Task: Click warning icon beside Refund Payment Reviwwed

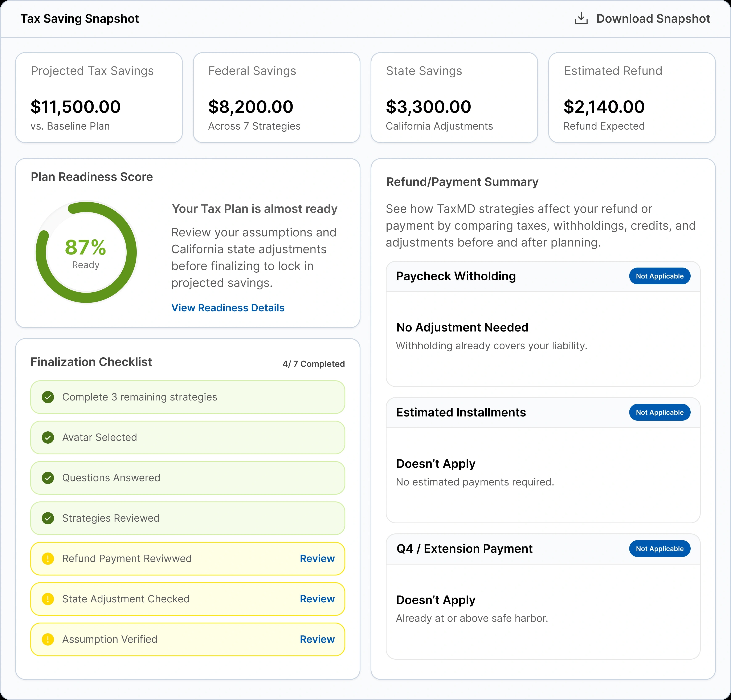Action: click(48, 559)
